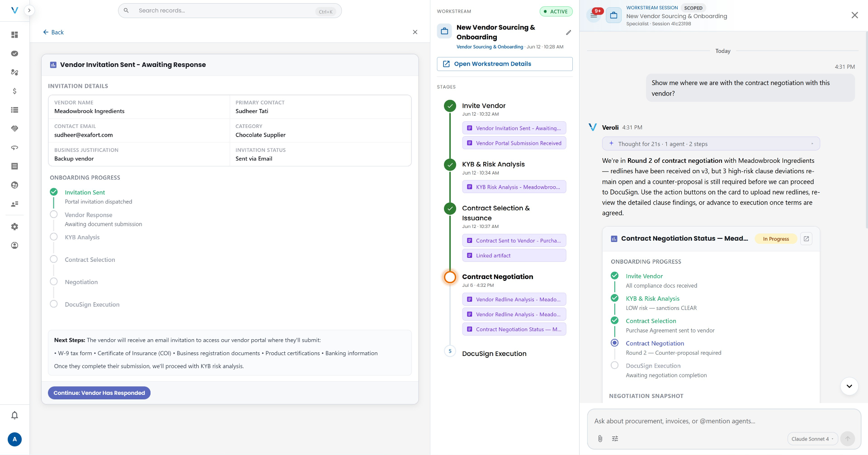Open Vendor Sourcing & Onboarding link
The image size is (868, 455).
click(490, 47)
